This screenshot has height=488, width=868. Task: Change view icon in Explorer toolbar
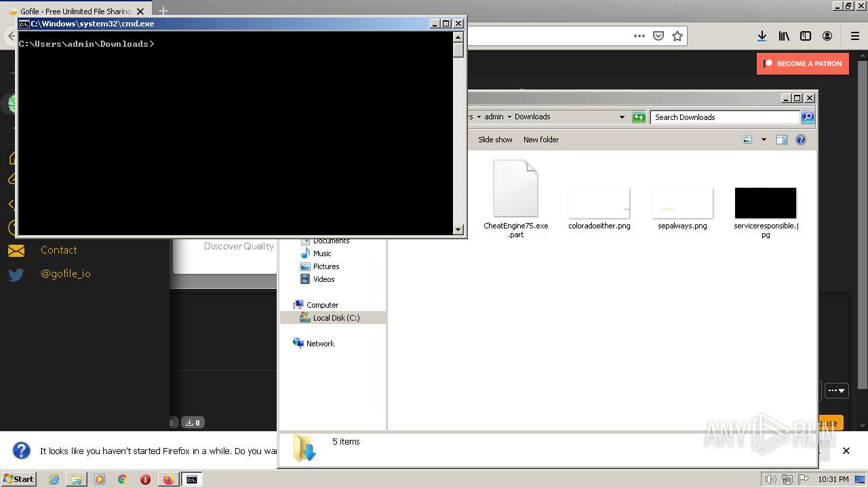tap(747, 140)
